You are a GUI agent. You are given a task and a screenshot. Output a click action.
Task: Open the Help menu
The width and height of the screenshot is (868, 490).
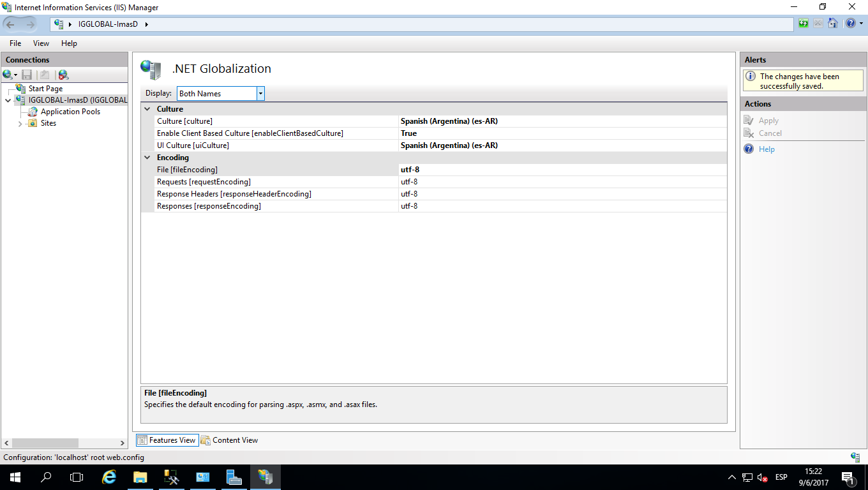point(69,43)
